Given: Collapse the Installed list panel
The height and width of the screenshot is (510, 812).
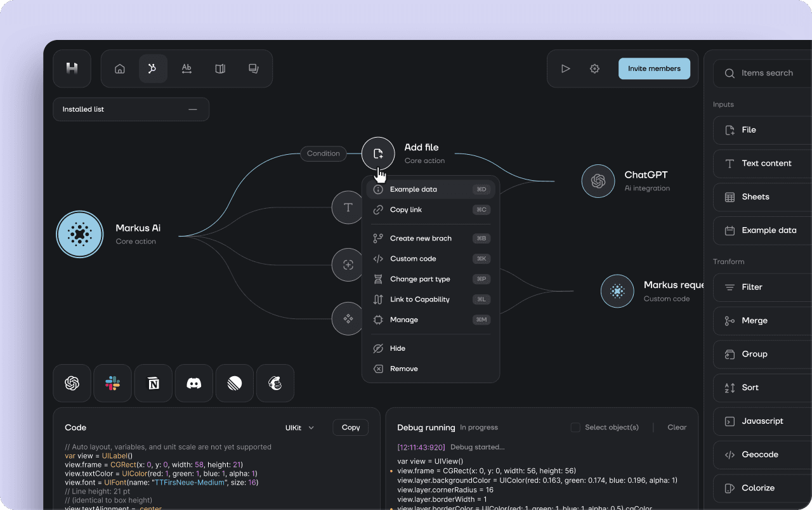Looking at the screenshot, I should point(193,109).
